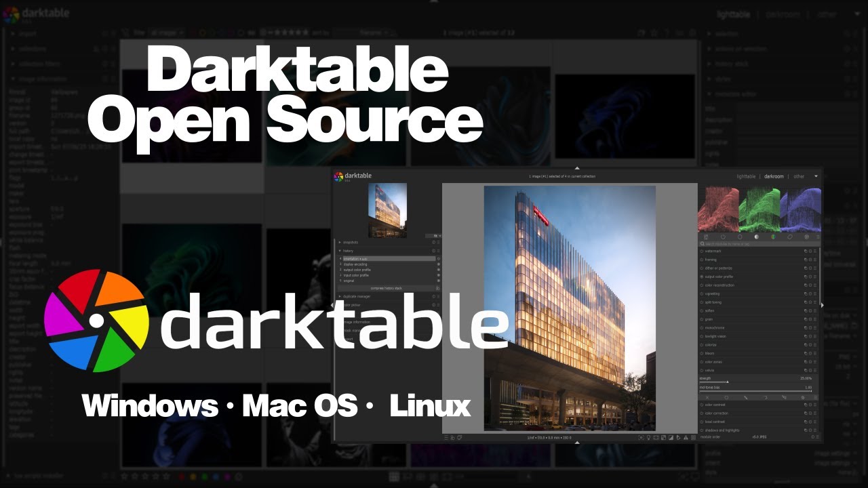
Task: Select the parametric mask blend icon
Action: [765, 398]
